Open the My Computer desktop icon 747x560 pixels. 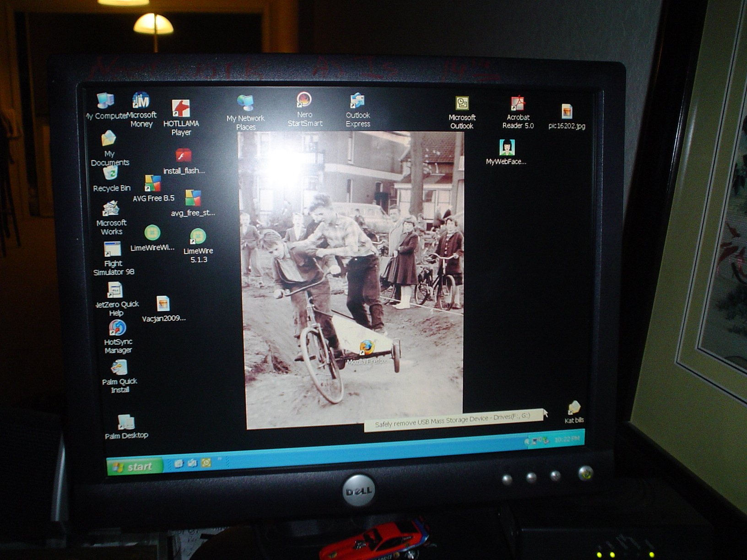pos(105,106)
